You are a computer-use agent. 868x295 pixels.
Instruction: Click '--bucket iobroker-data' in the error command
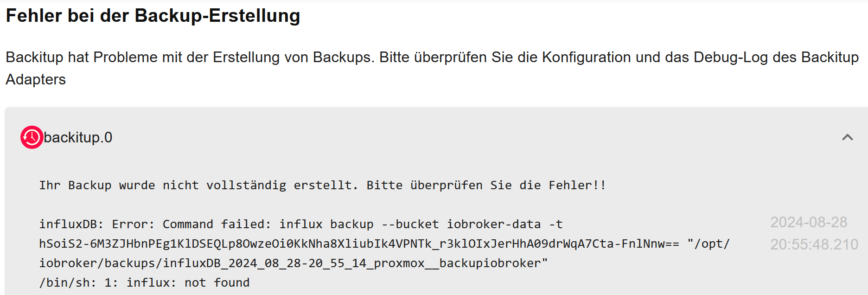461,224
